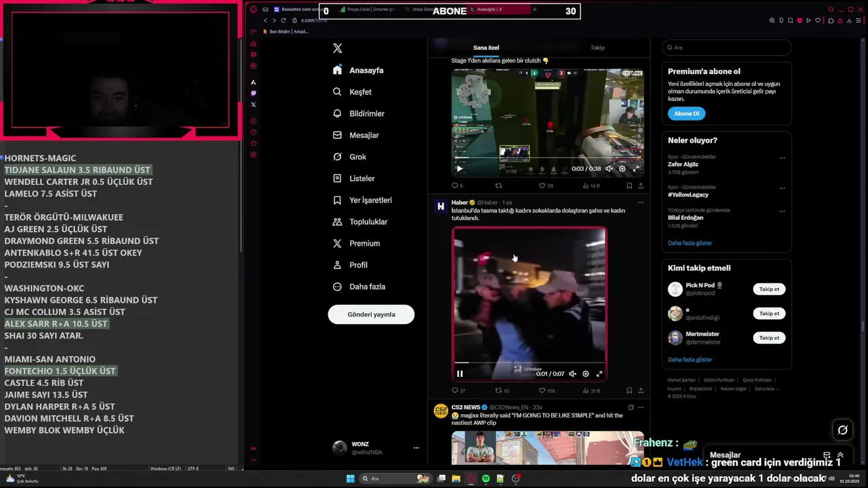Bookmark the clutch video post
Screen dimensions: 868x488
pos(629,186)
